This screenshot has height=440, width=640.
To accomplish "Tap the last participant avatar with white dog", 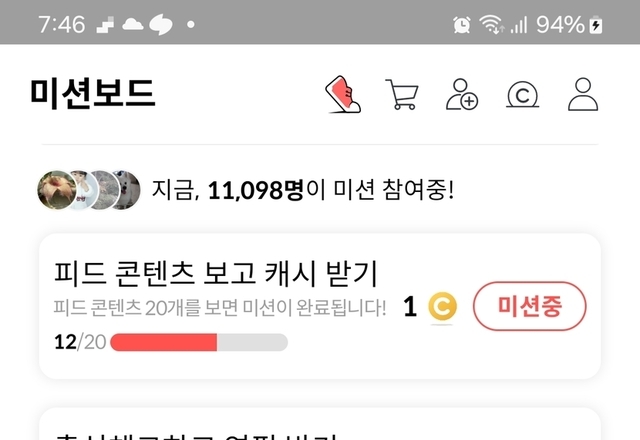I will point(127,190).
